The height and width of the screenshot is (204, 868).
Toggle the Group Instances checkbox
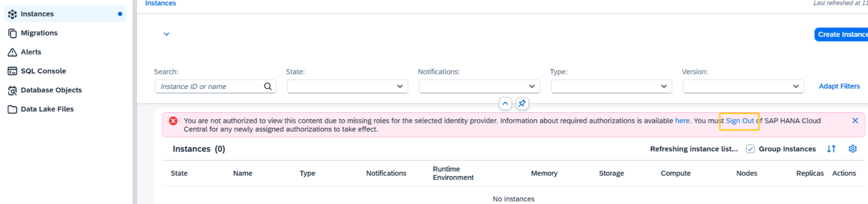(x=750, y=149)
